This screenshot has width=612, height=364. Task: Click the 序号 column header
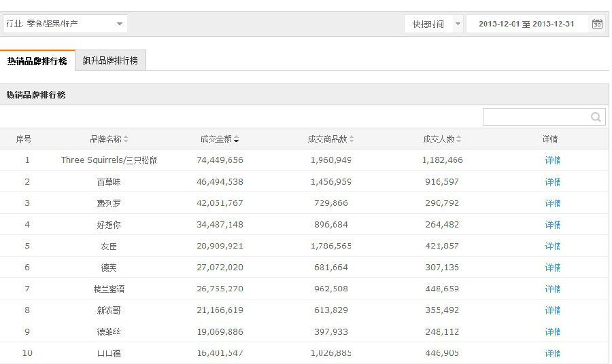(24, 139)
